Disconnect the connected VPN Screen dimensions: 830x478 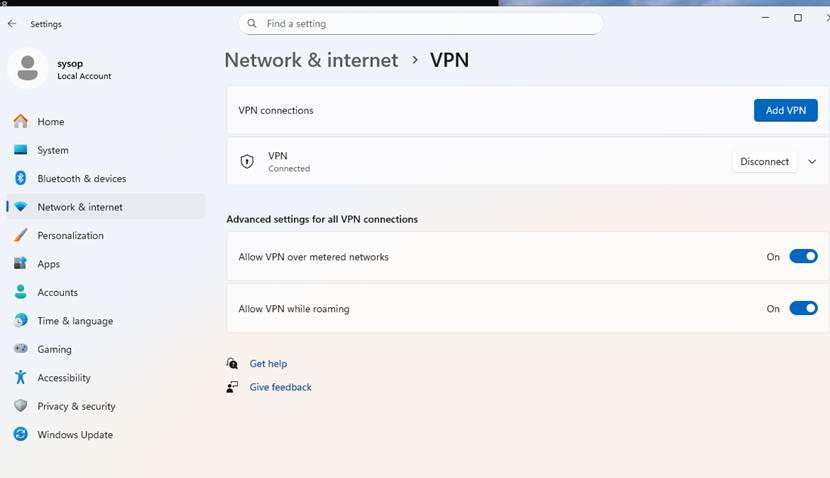pyautogui.click(x=764, y=161)
